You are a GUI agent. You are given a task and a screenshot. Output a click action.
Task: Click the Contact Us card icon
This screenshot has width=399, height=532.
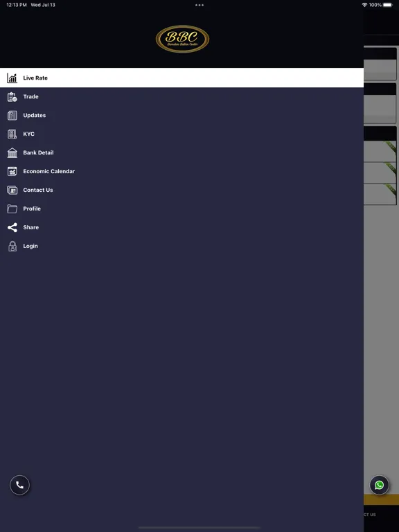point(12,190)
